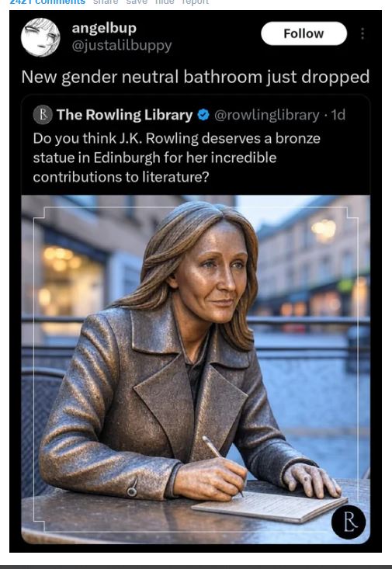Viewport: 392px width, 569px height.
Task: Open the @rowlinglibrary handle
Action: [267, 115]
